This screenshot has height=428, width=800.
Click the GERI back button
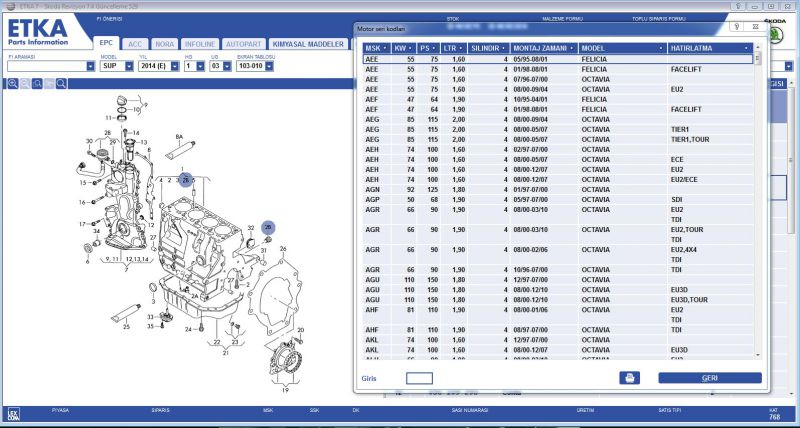[710, 378]
